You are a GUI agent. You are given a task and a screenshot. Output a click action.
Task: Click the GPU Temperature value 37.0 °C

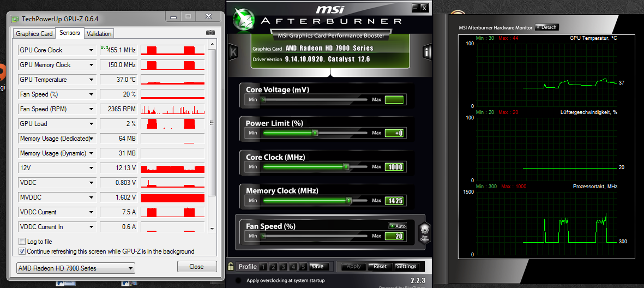click(118, 80)
